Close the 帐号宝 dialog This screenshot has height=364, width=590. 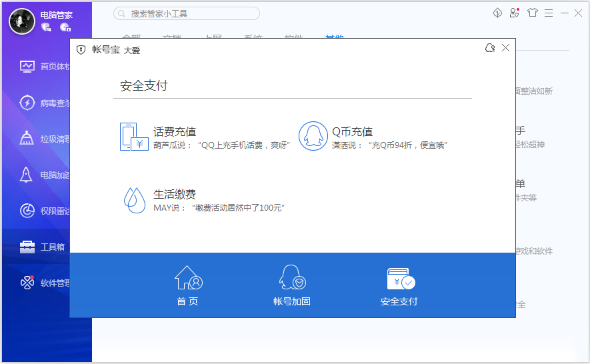[506, 48]
